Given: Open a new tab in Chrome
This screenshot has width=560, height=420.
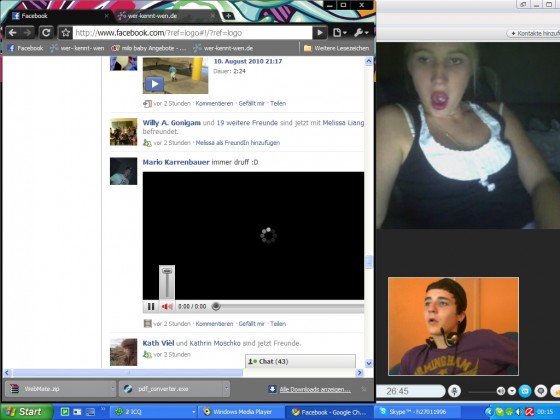Looking at the screenshot, I should 228,16.
